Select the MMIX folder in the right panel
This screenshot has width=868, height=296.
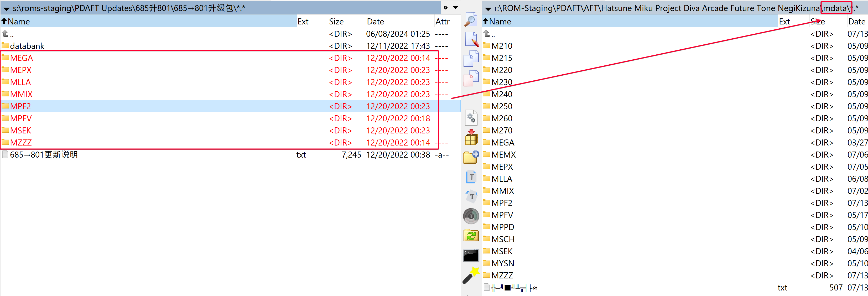pyautogui.click(x=675, y=191)
